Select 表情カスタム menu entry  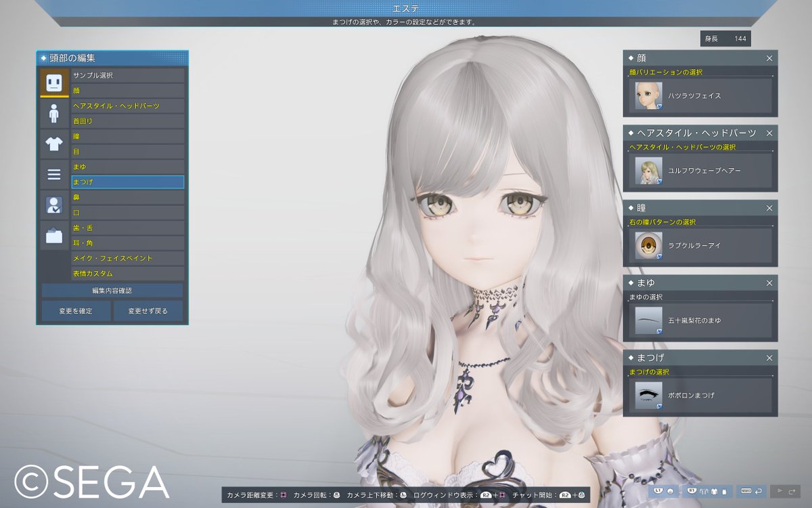[128, 274]
